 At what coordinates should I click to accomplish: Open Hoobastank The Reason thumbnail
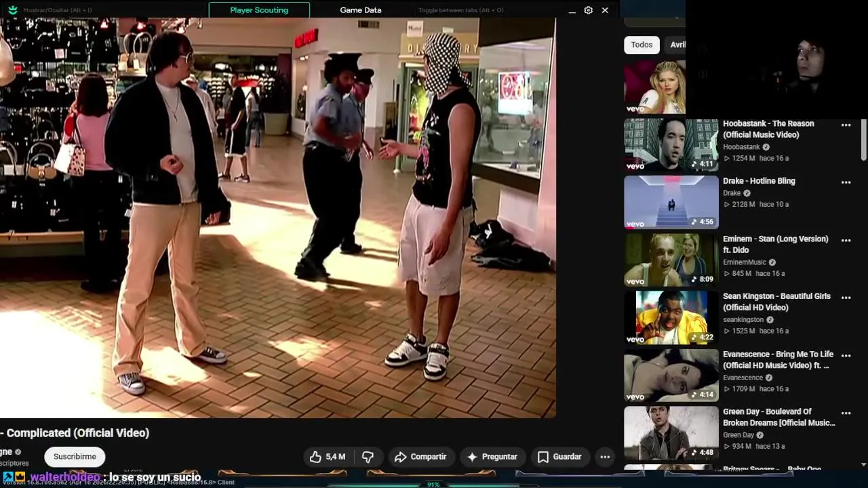pyautogui.click(x=671, y=144)
